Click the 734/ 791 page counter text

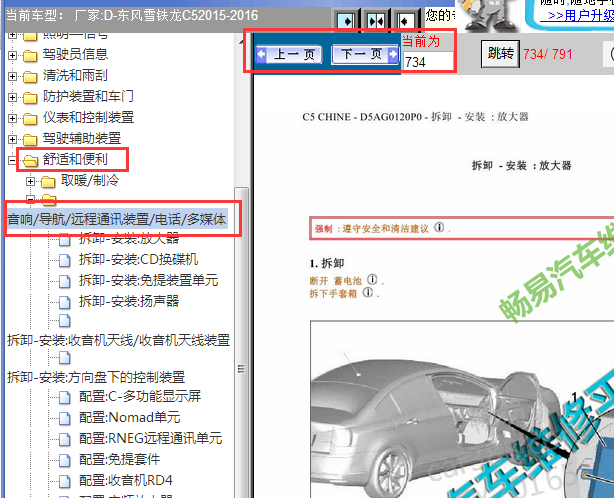click(x=548, y=54)
